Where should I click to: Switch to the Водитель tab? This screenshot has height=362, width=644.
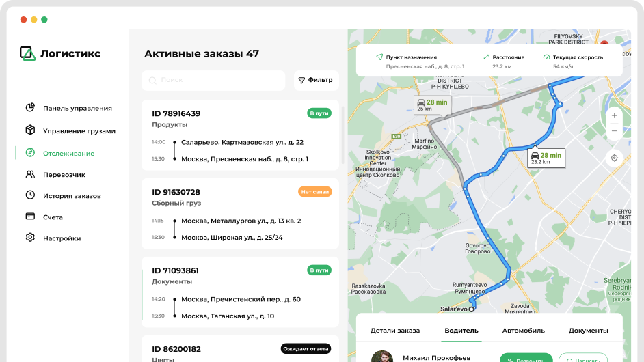pyautogui.click(x=461, y=331)
